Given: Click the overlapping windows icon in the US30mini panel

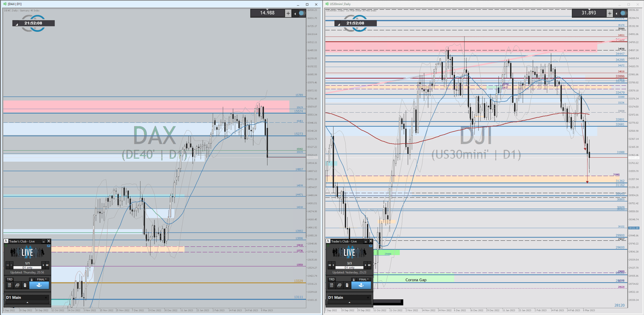Looking at the screenshot, I should tap(339, 285).
